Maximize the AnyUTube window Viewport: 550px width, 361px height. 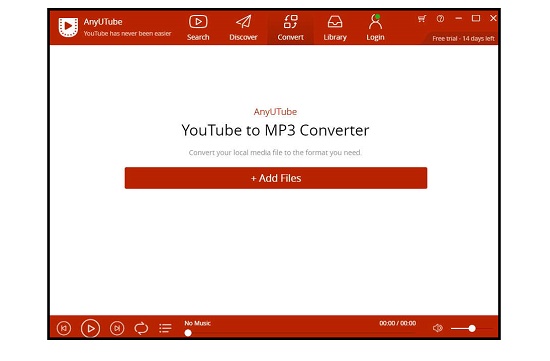pos(476,18)
